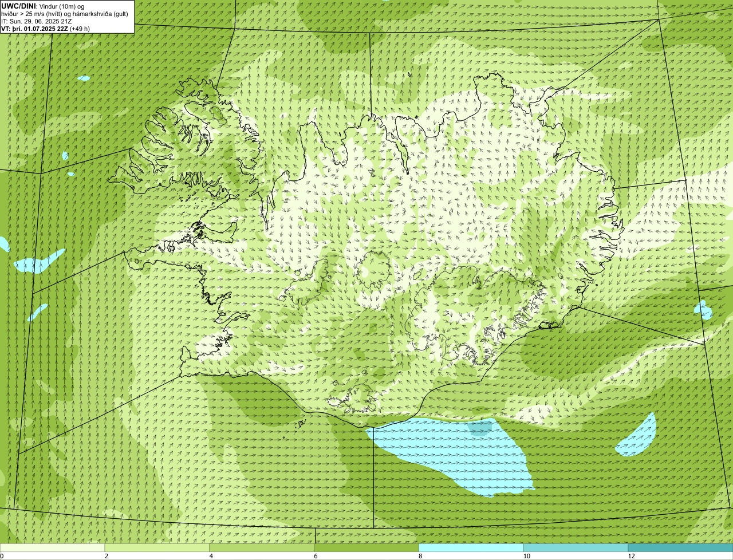
Task: Click the legend scale label 4
Action: 211,556
